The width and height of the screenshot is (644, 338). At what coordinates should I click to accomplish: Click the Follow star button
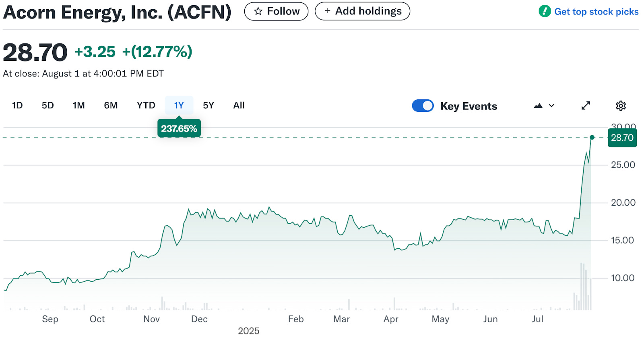276,11
